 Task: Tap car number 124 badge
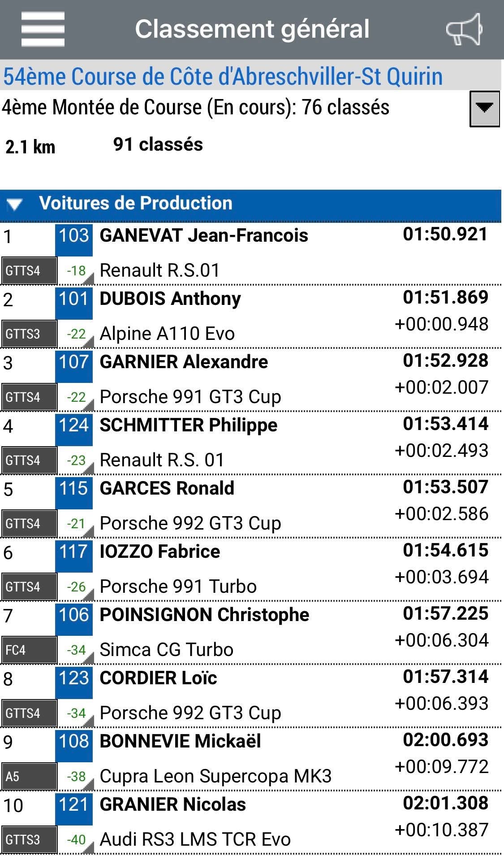[74, 426]
